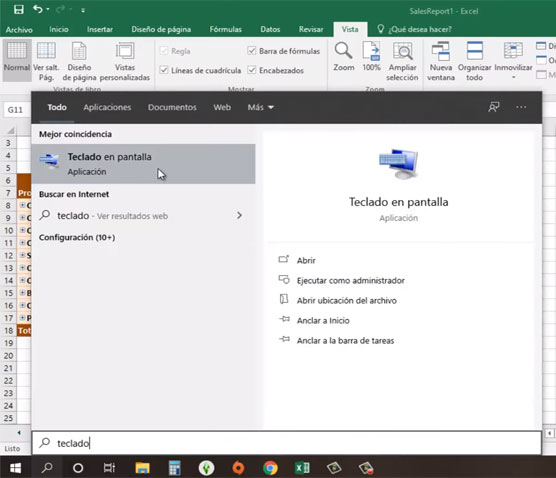
Task: Expand web results chevron for teclado
Action: click(x=239, y=215)
